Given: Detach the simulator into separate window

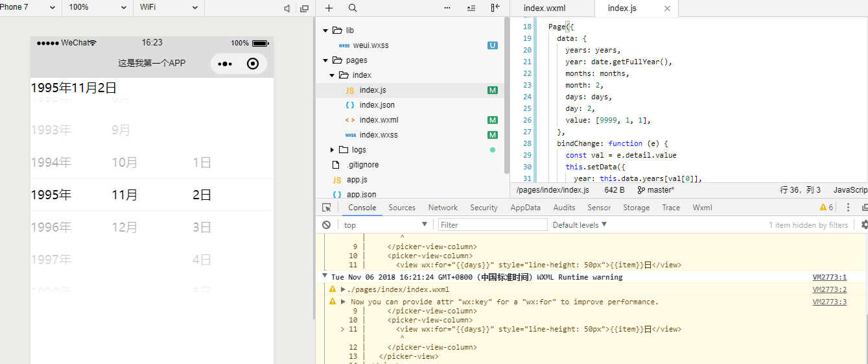Looking at the screenshot, I should pos(304,8).
